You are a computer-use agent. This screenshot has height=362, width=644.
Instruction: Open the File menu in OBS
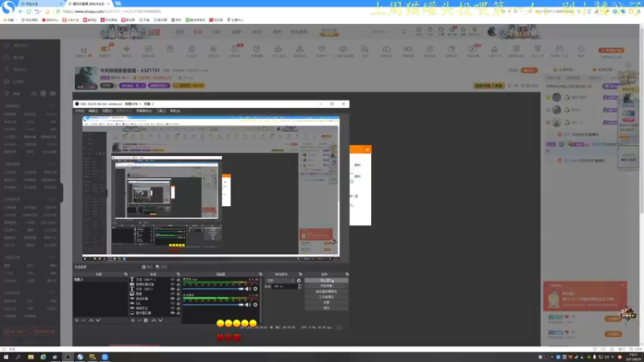click(x=80, y=111)
